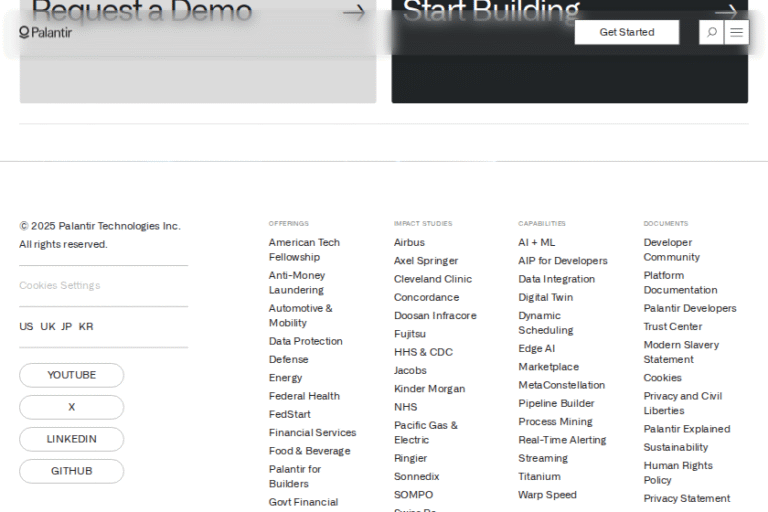Image resolution: width=768 pixels, height=512 pixels.
Task: Open the MetaConstellation capability link
Action: tap(561, 385)
